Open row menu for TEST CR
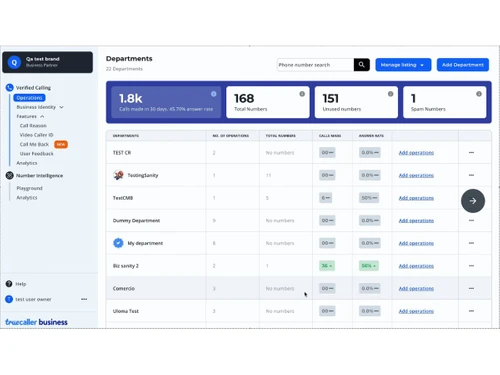 point(471,152)
